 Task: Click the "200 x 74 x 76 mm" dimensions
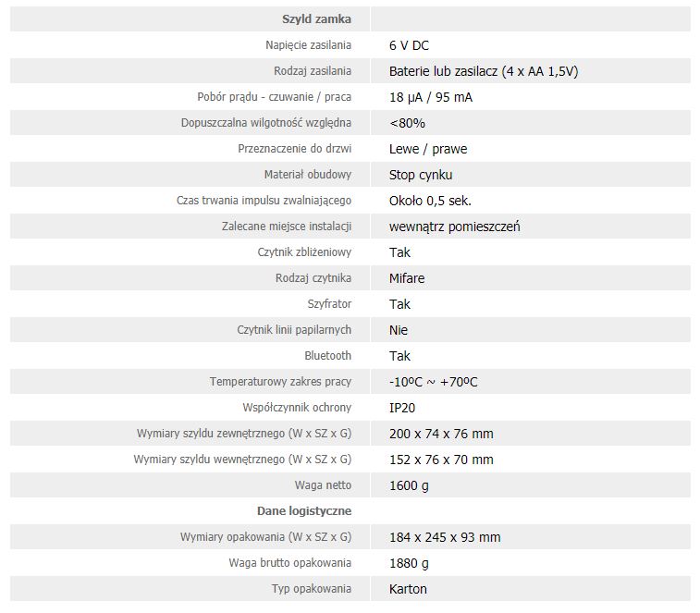441,434
